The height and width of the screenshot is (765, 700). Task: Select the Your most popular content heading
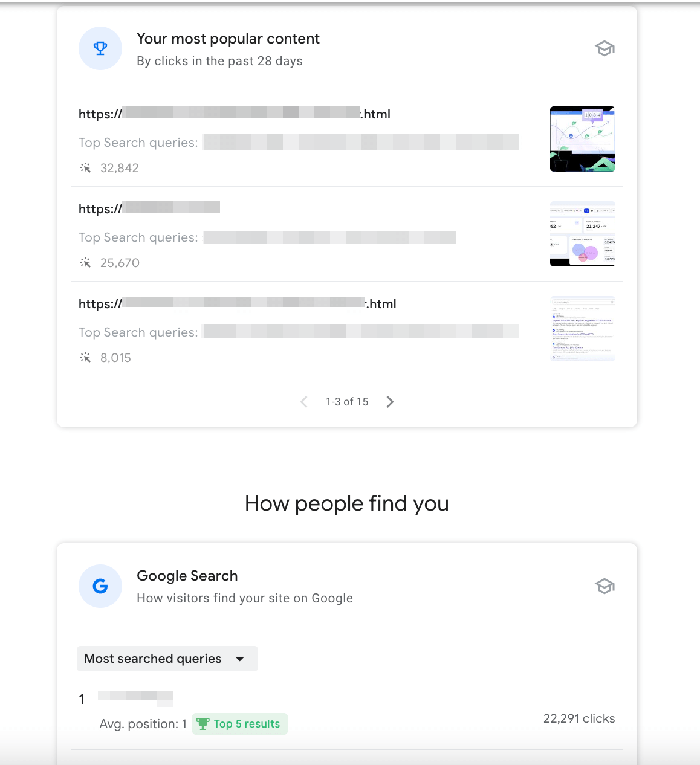pyautogui.click(x=228, y=39)
